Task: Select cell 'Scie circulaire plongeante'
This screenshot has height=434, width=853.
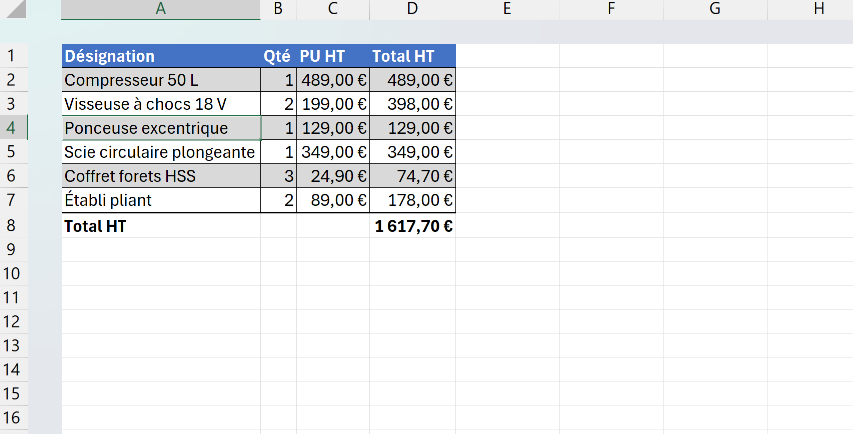Action: tap(161, 152)
